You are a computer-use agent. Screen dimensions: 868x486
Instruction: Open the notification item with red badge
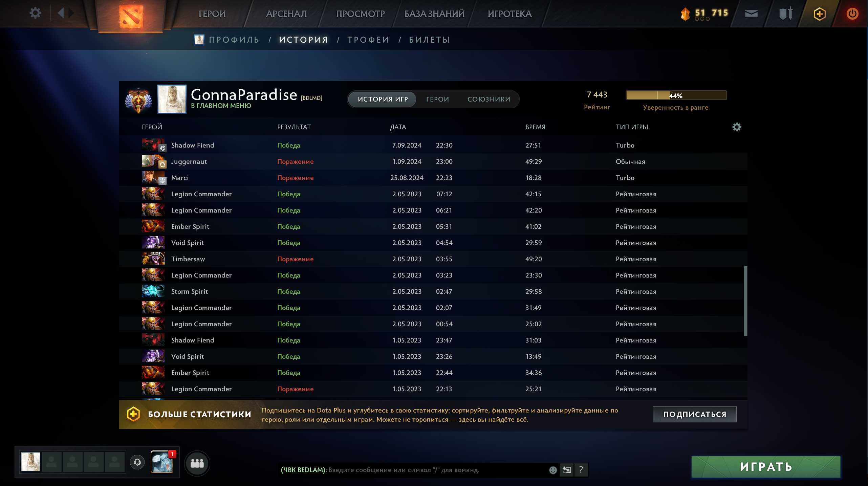(x=162, y=462)
